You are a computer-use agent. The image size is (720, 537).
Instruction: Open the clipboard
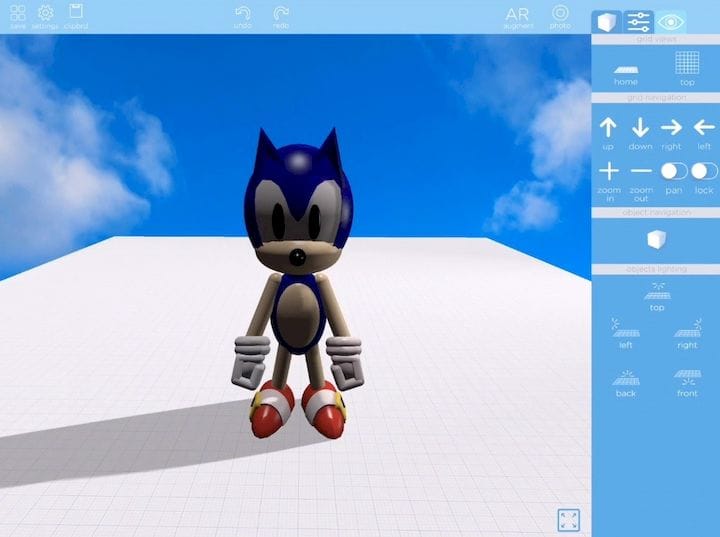(x=75, y=14)
